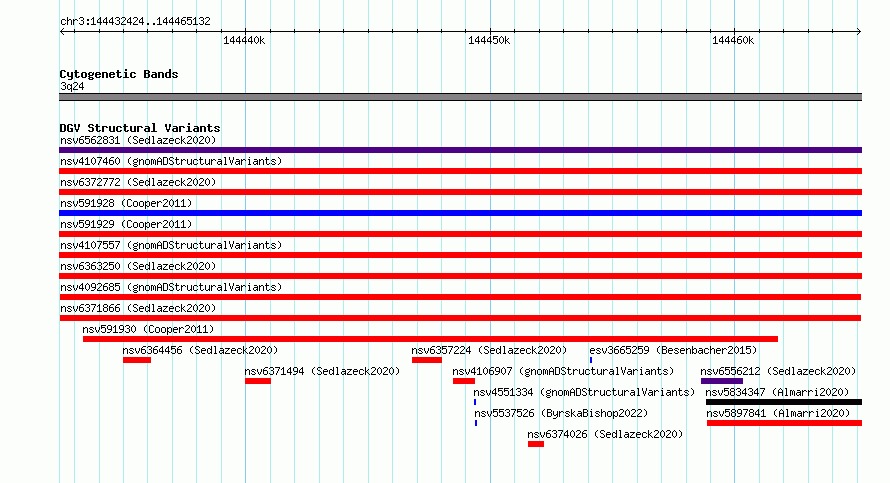Open the nsv591929 (Cooper2011) label
The image size is (890, 483).
[x=126, y=224]
